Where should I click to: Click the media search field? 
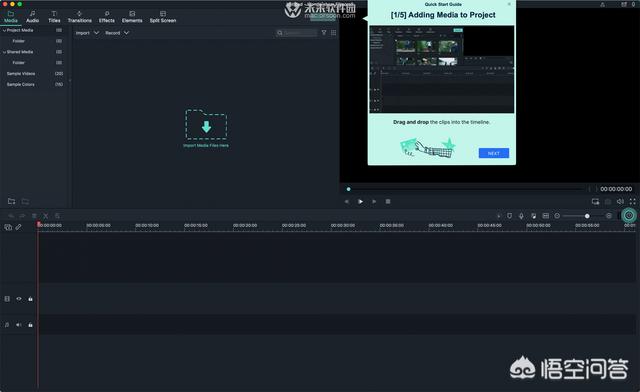tap(296, 33)
